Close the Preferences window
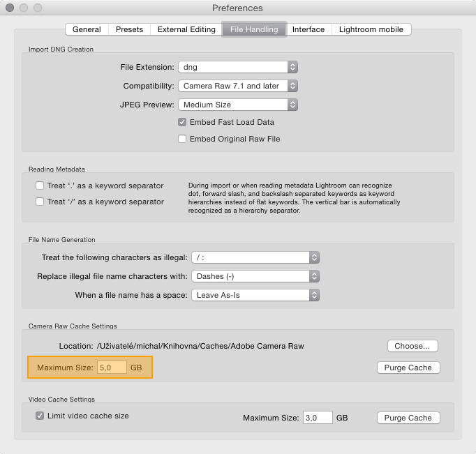This screenshot has height=454, width=476. pyautogui.click(x=10, y=8)
